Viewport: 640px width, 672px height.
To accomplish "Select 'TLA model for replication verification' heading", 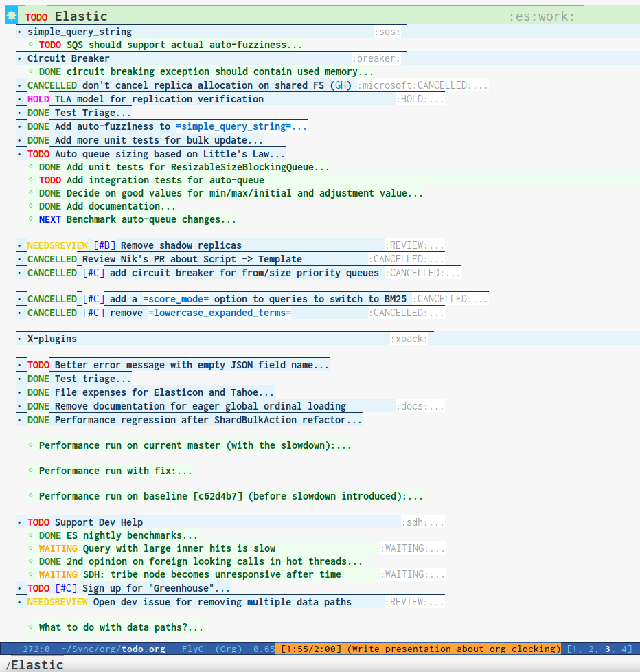I will coord(159,99).
